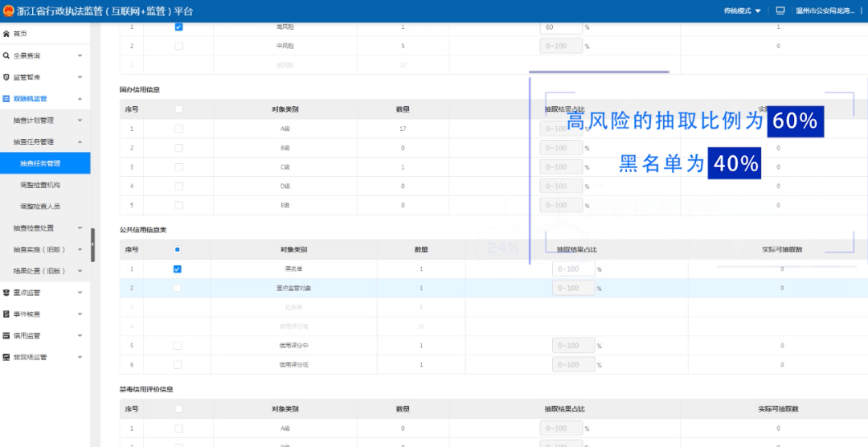This screenshot has width=868, height=447.
Task: Collapse the 双随机监管 chevron
Action: [x=80, y=99]
